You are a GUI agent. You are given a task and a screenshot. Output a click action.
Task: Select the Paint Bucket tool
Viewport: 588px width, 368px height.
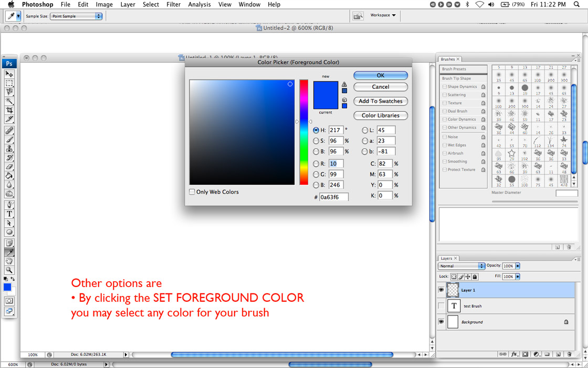9,176
